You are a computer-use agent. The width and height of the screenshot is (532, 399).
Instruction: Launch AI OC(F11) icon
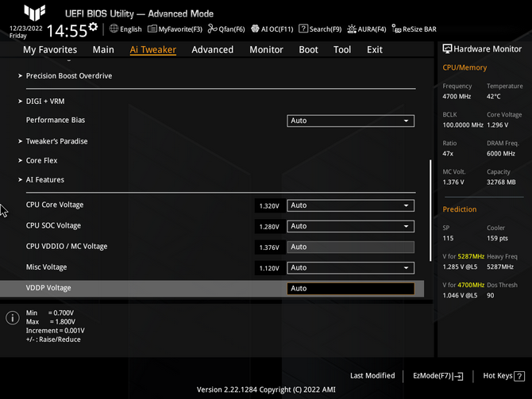255,29
